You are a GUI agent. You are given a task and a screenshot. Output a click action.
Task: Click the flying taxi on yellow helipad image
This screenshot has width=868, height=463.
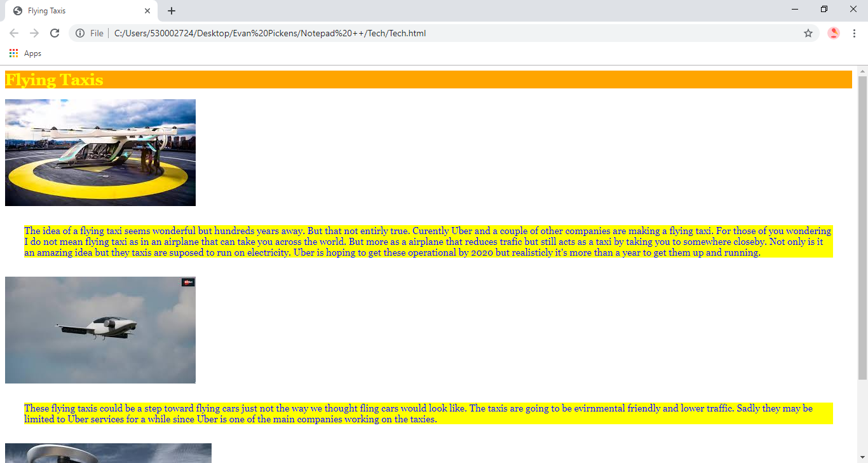[100, 153]
